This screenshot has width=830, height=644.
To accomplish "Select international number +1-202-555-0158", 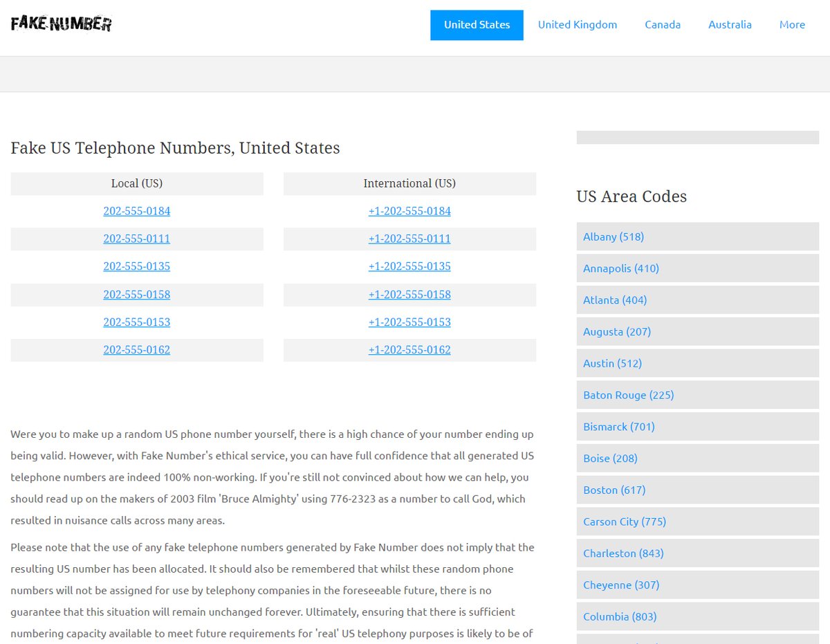I will click(x=409, y=294).
